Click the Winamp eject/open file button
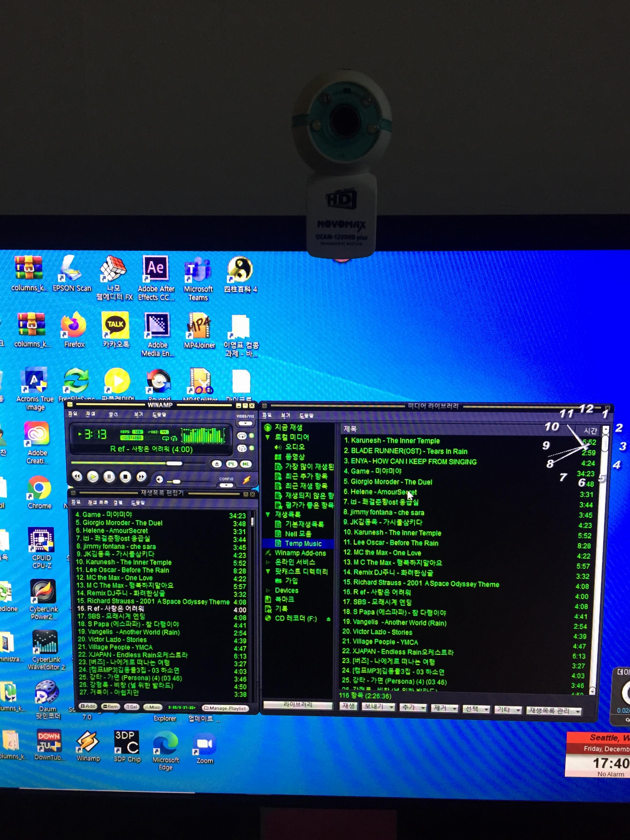 [x=216, y=464]
